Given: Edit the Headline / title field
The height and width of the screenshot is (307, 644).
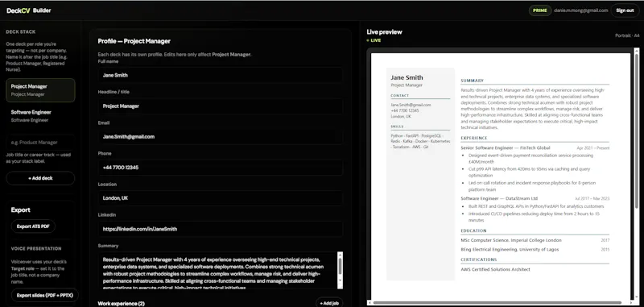Looking at the screenshot, I should click(220, 106).
